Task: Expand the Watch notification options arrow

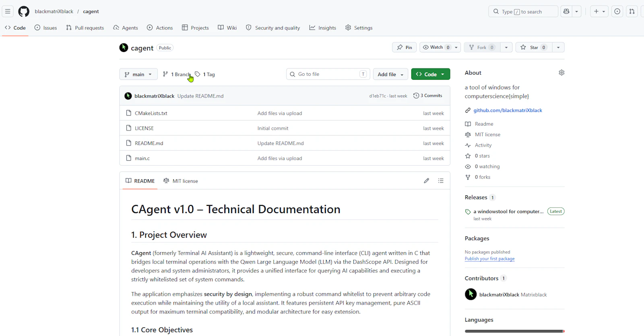Action: 456,47
